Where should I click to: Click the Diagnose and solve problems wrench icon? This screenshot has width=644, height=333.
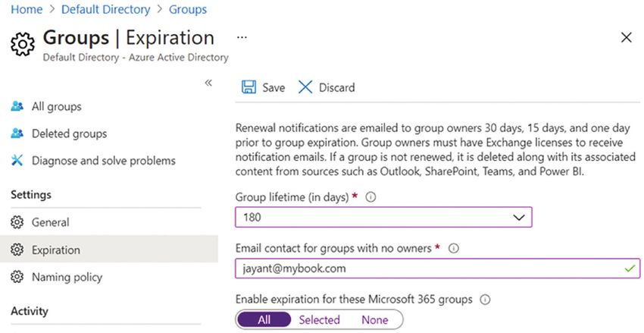pos(17,160)
